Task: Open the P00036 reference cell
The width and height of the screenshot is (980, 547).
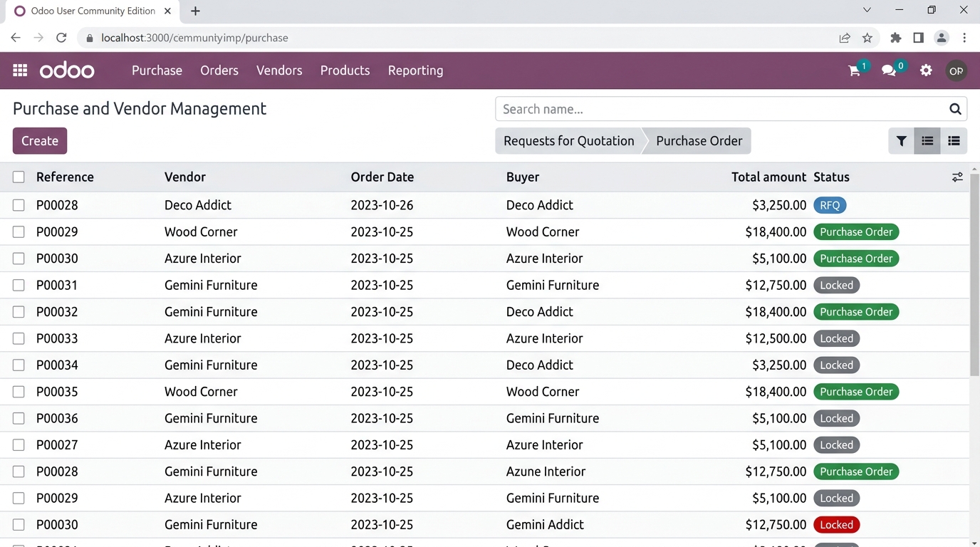Action: point(57,418)
